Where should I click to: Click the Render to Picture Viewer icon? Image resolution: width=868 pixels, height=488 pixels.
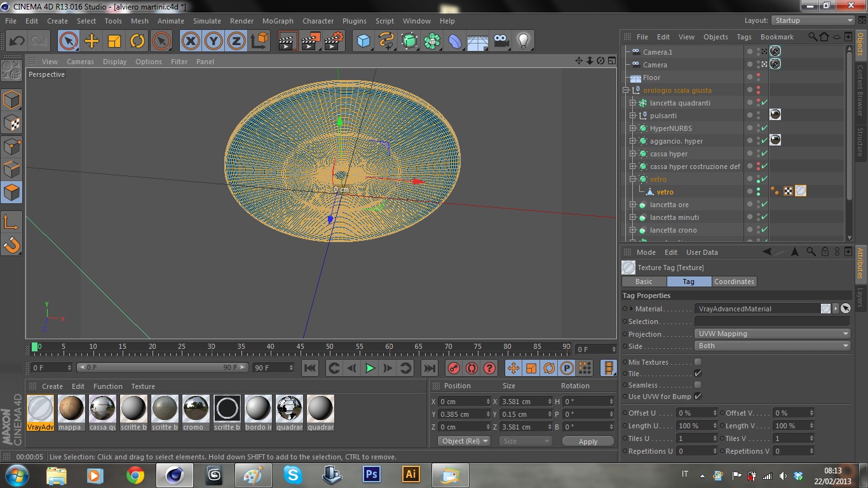point(311,41)
